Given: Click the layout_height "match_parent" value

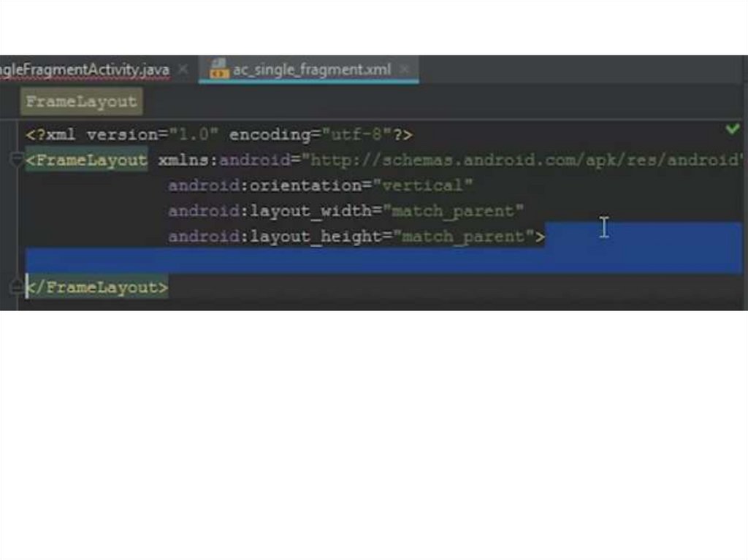Looking at the screenshot, I should 464,237.
